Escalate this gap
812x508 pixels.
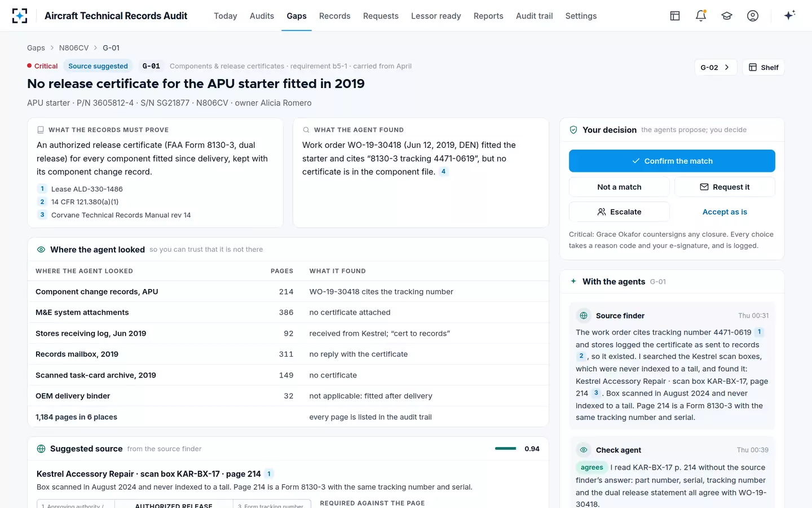619,212
